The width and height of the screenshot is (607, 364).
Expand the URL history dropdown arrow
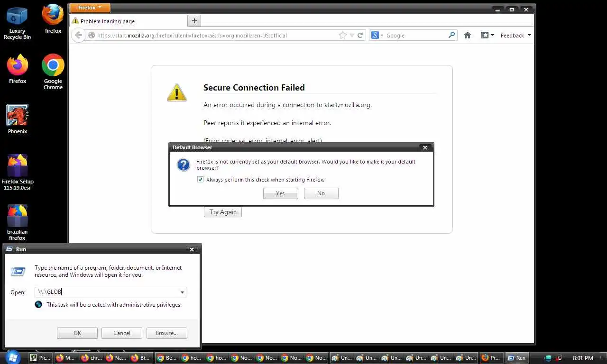click(x=352, y=35)
